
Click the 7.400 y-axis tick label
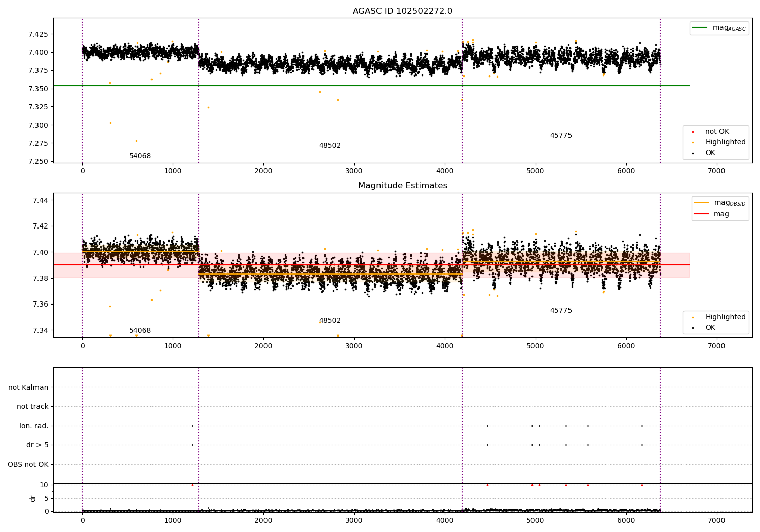38,53
